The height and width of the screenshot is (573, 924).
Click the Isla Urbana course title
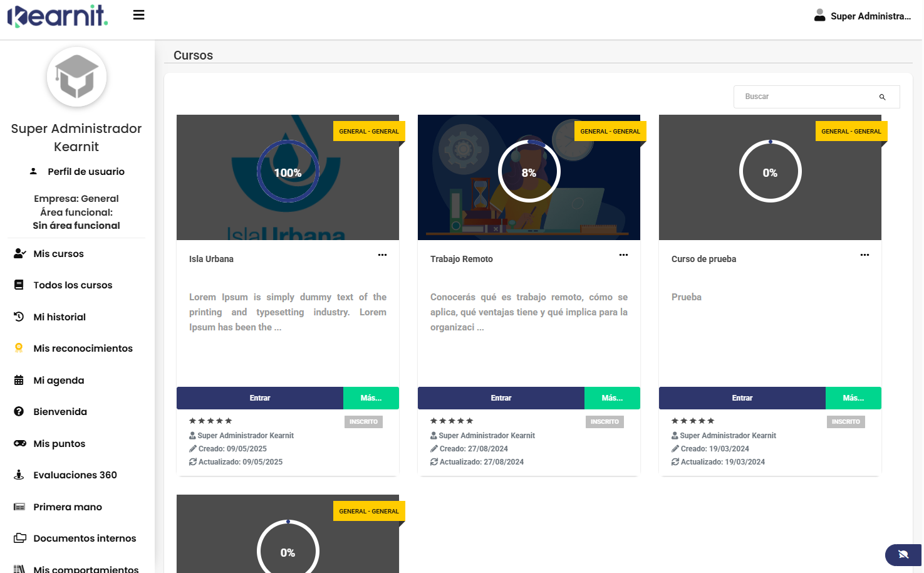click(x=211, y=259)
